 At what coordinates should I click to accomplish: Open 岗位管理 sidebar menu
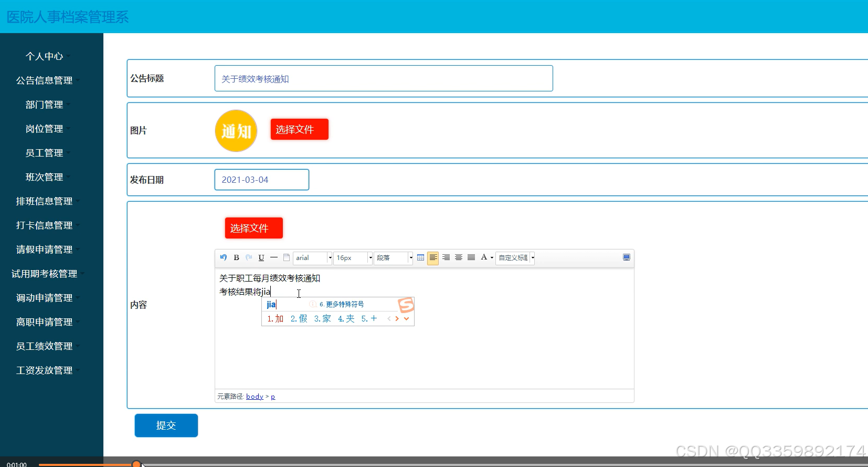(45, 129)
